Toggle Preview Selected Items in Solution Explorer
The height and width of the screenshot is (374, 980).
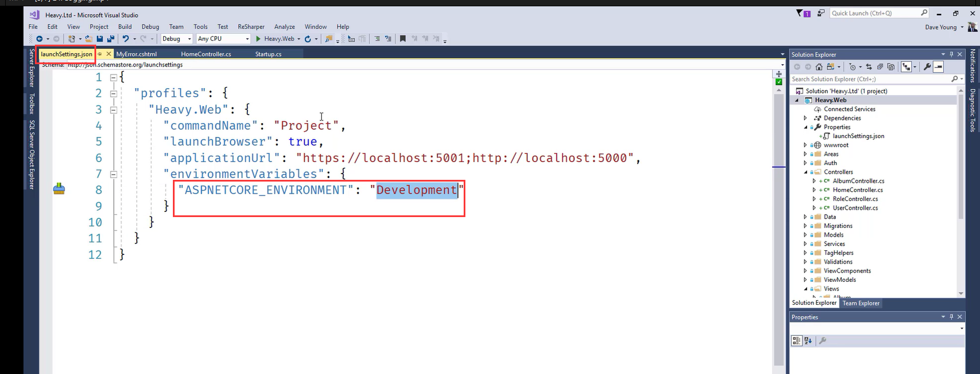pos(938,67)
